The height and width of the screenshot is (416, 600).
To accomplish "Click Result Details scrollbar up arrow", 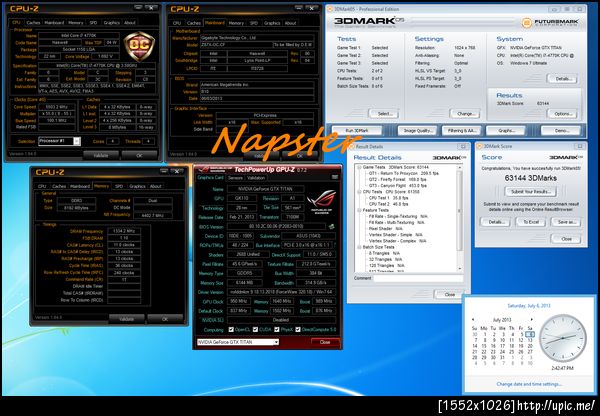I will [460, 168].
